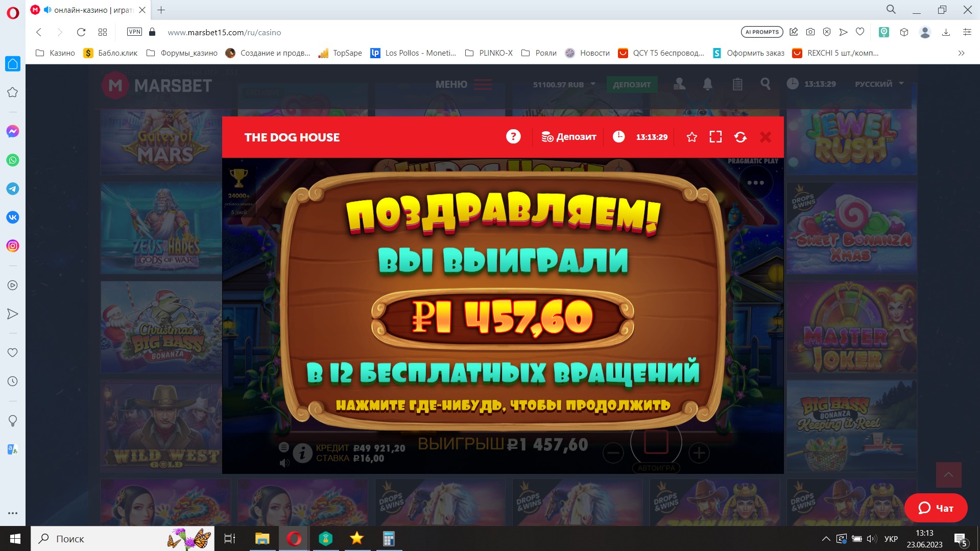Open Instagram in Opera sidebar

(x=13, y=246)
